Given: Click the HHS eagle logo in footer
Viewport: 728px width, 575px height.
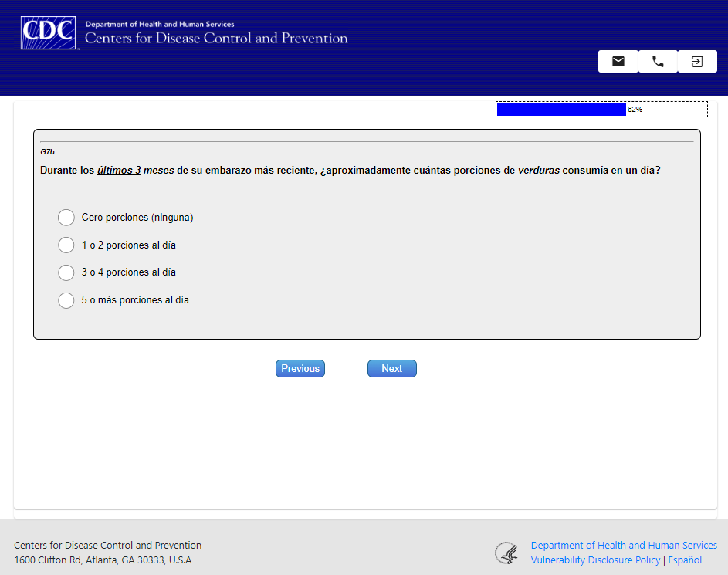Looking at the screenshot, I should [506, 553].
